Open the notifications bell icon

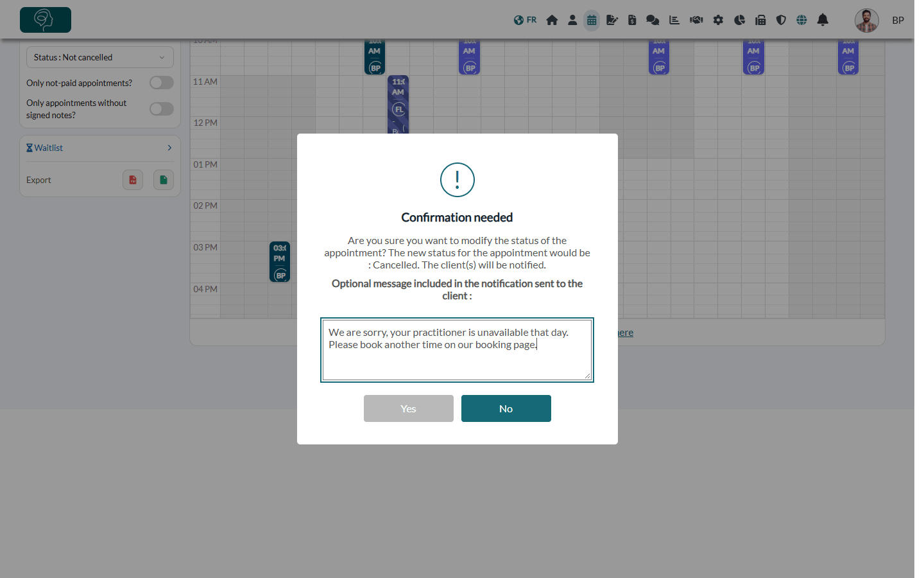823,20
